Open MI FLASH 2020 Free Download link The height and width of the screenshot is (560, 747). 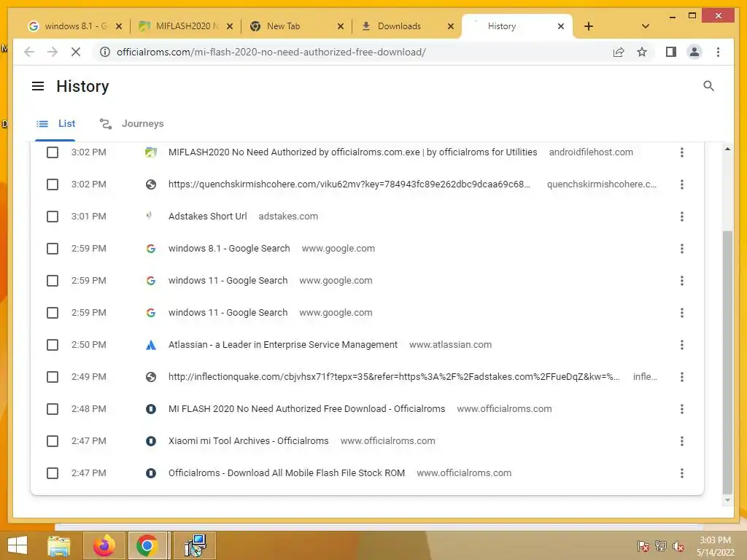point(307,409)
